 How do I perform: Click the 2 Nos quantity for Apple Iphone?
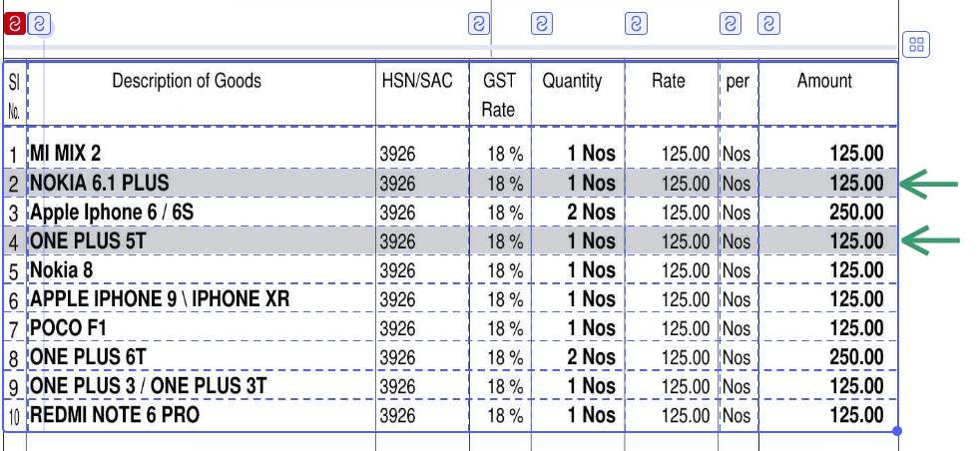click(591, 213)
